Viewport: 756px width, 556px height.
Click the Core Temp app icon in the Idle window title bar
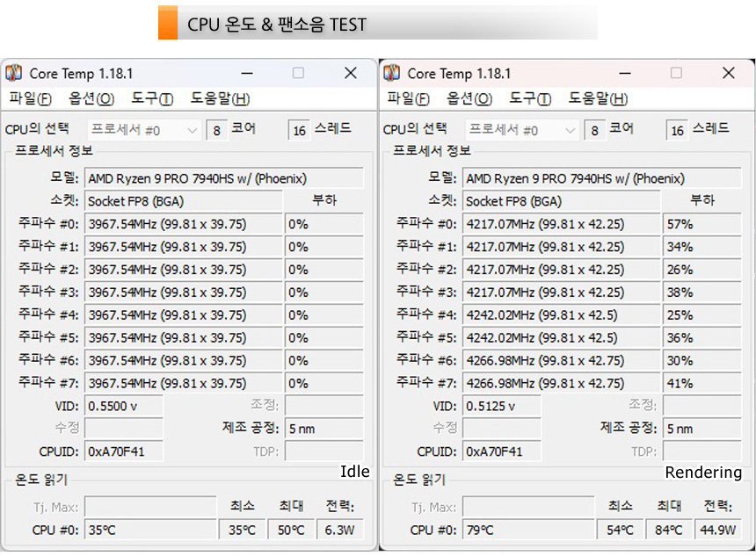click(x=13, y=73)
